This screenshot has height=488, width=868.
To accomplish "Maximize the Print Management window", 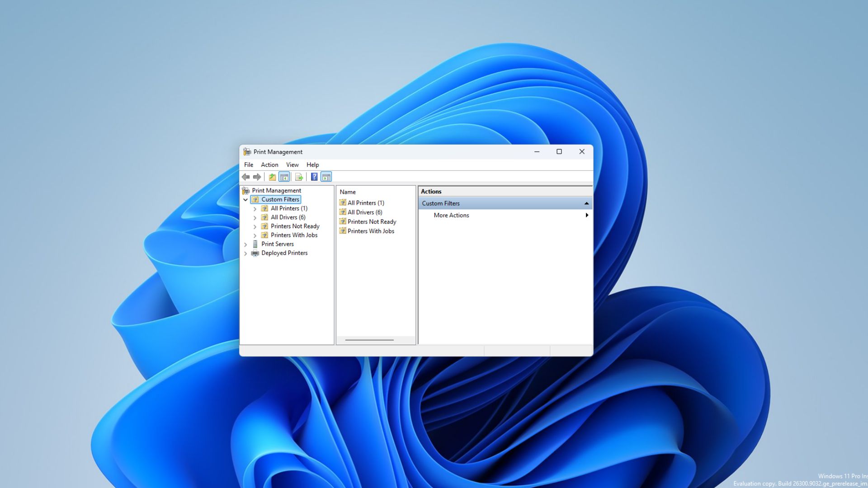I will tap(559, 152).
